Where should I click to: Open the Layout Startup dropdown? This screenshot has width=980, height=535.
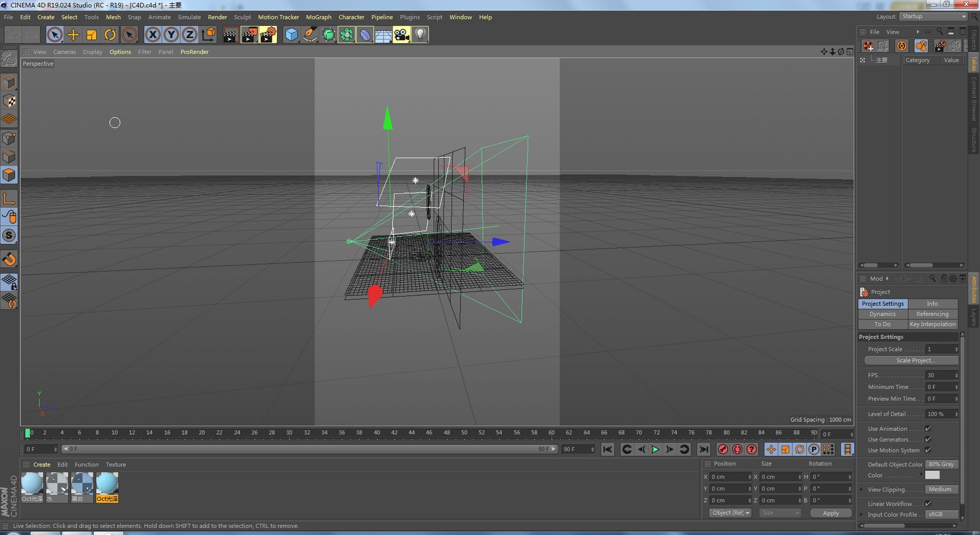934,16
